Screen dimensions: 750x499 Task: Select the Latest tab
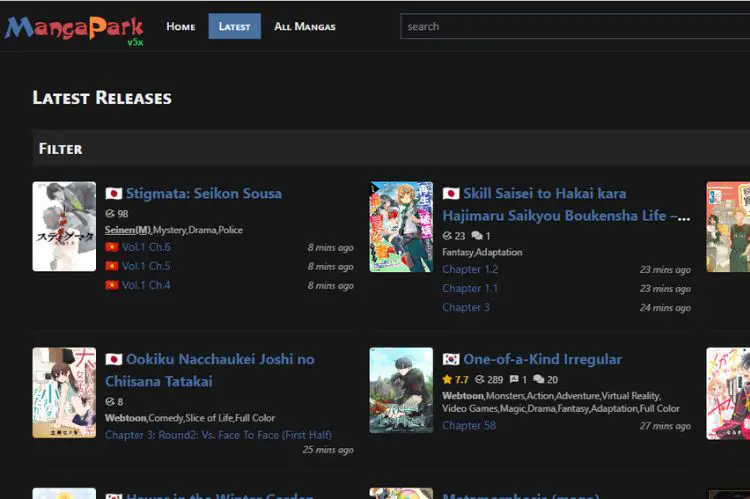(x=234, y=26)
